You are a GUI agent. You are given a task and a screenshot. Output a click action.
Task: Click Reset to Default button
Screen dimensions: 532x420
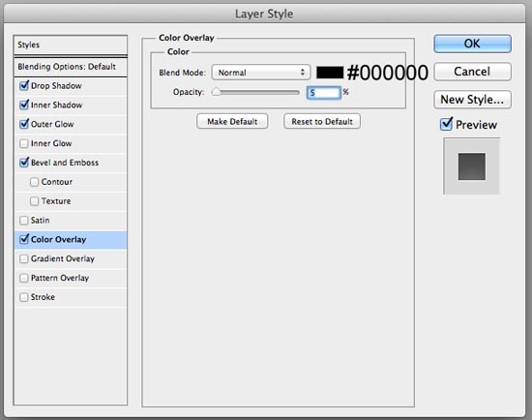pos(322,122)
